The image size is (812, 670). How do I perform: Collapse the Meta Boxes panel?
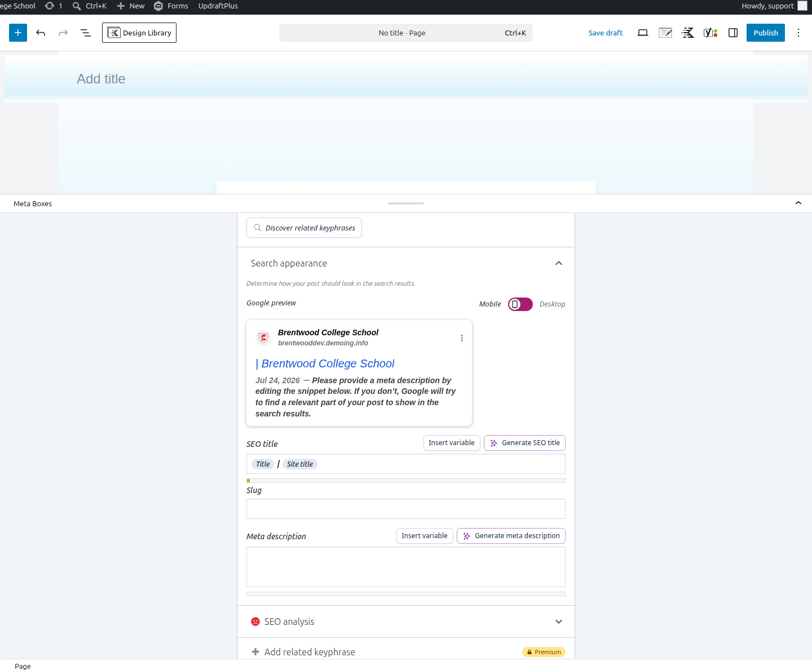tap(798, 203)
